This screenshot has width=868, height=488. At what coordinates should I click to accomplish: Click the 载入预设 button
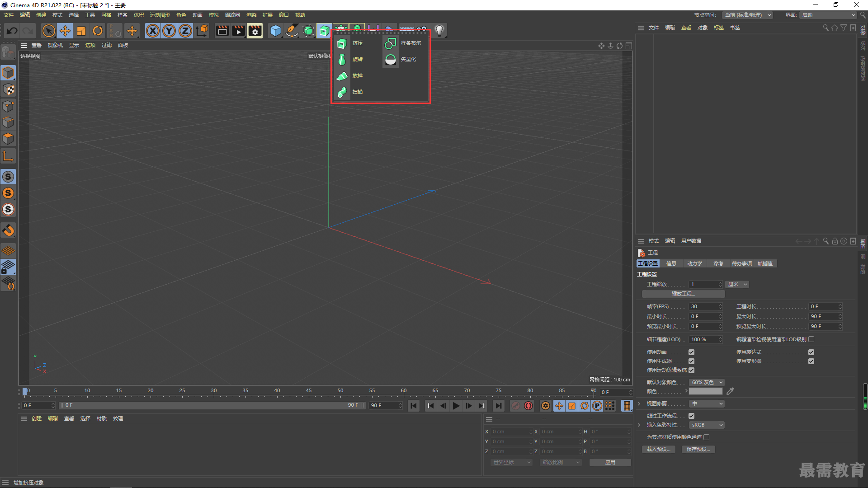tap(659, 449)
